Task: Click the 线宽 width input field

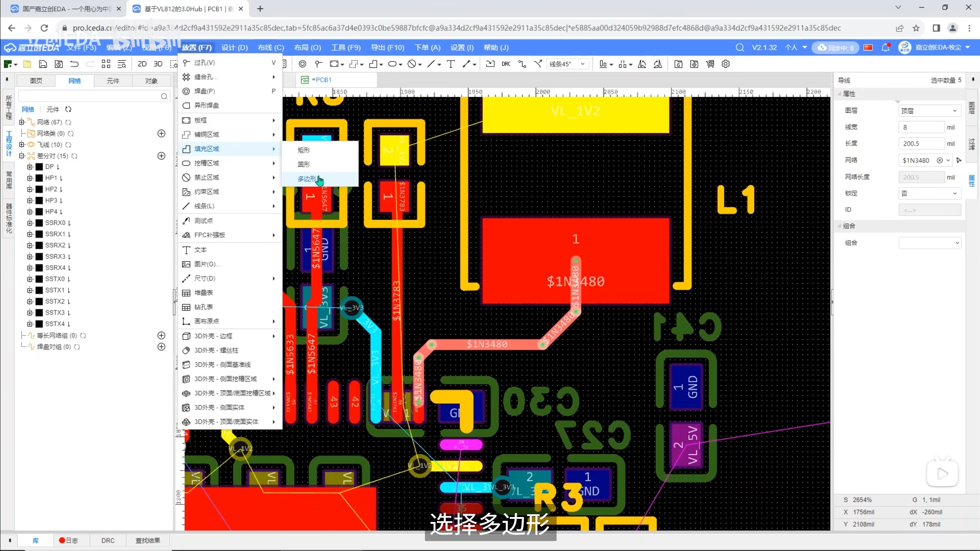Action: click(x=921, y=127)
